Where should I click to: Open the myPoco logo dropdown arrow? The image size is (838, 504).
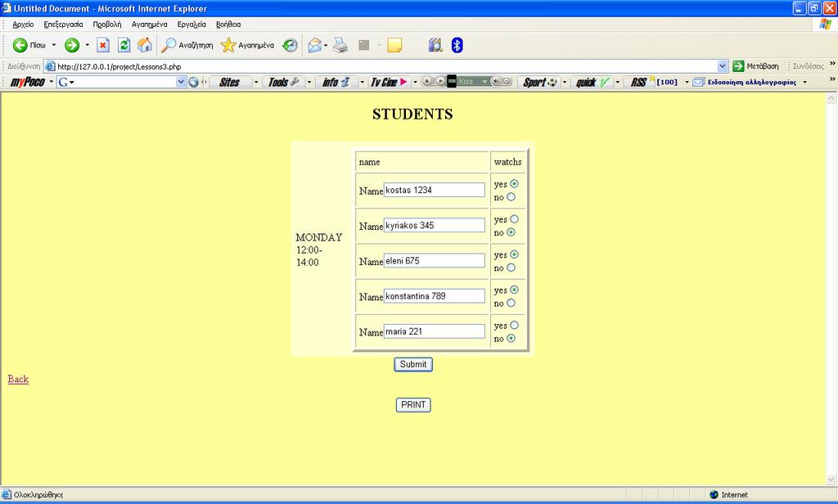[52, 82]
